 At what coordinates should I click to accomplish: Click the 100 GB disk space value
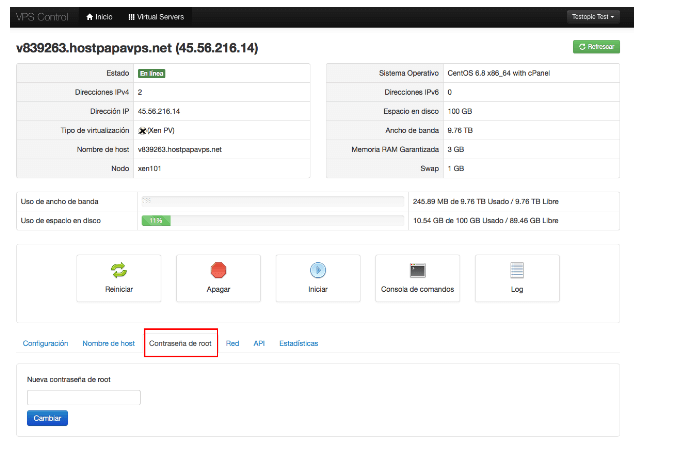460,111
